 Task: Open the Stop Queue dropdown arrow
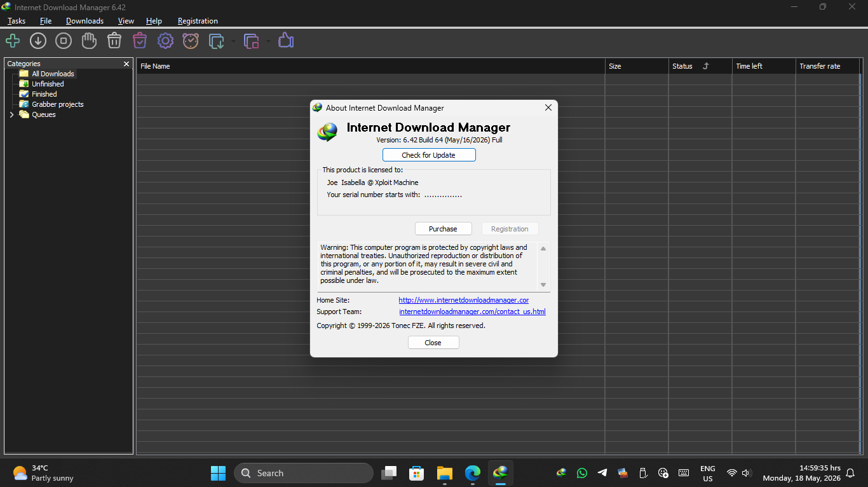pos(268,42)
